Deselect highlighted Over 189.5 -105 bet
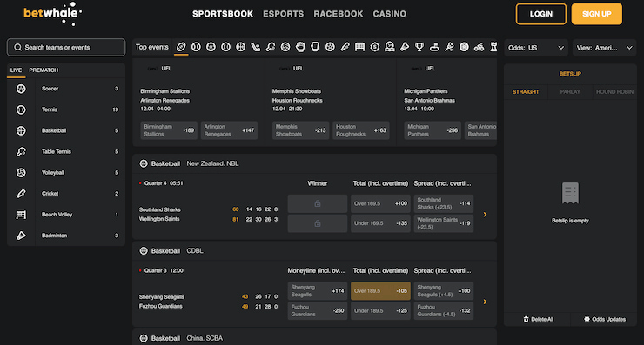644x345 pixels. (380, 291)
